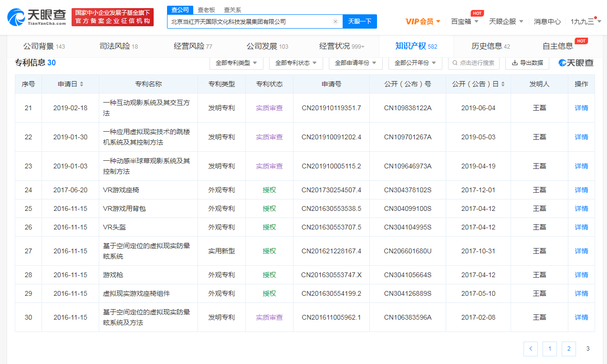The width and height of the screenshot is (607, 364).
Task: Click publication number CN109646973A
Action: point(408,166)
